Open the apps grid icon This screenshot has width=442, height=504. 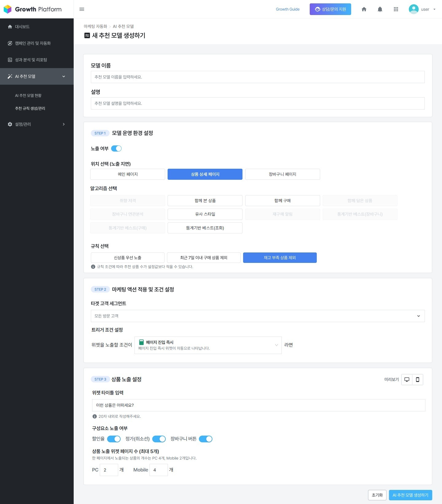(x=396, y=9)
